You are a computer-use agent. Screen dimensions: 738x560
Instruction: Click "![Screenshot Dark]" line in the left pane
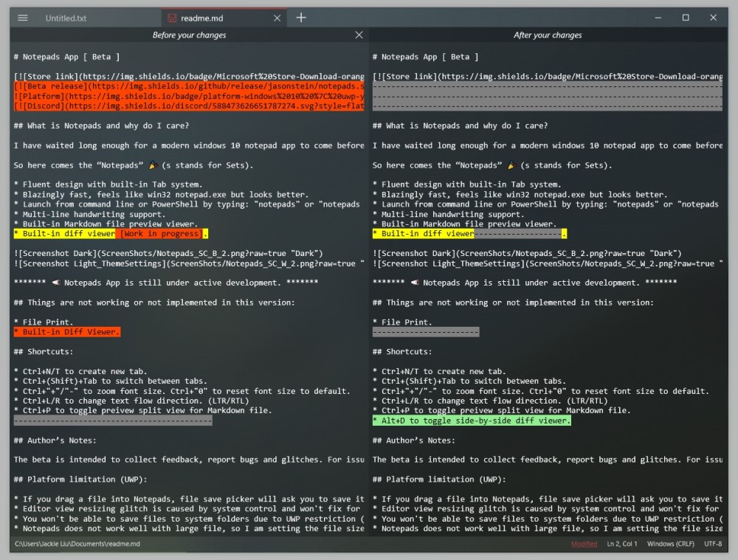click(x=168, y=253)
